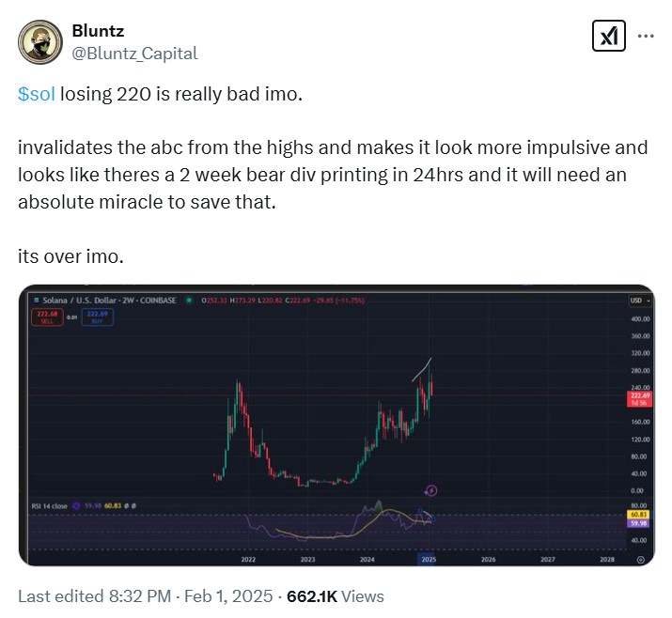Open the Last edited timestamp link
672x618 pixels.
pos(145,596)
